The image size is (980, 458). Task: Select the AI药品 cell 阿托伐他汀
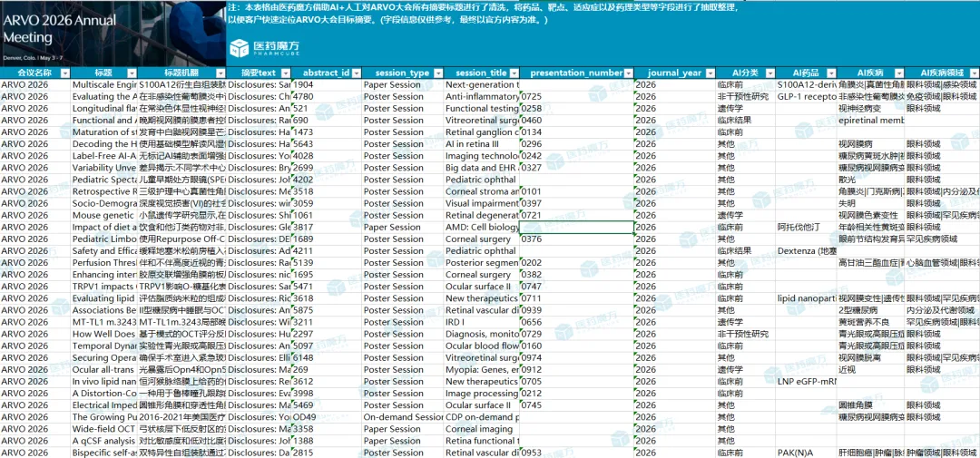(x=807, y=228)
